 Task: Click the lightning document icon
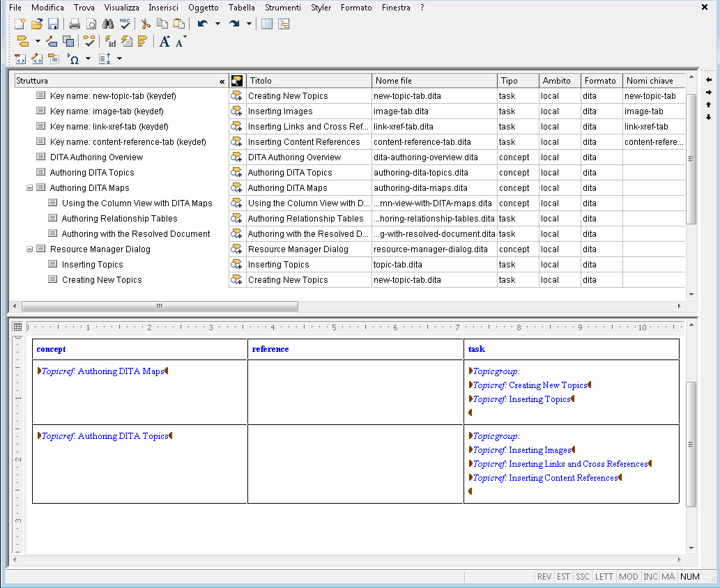coord(127,41)
